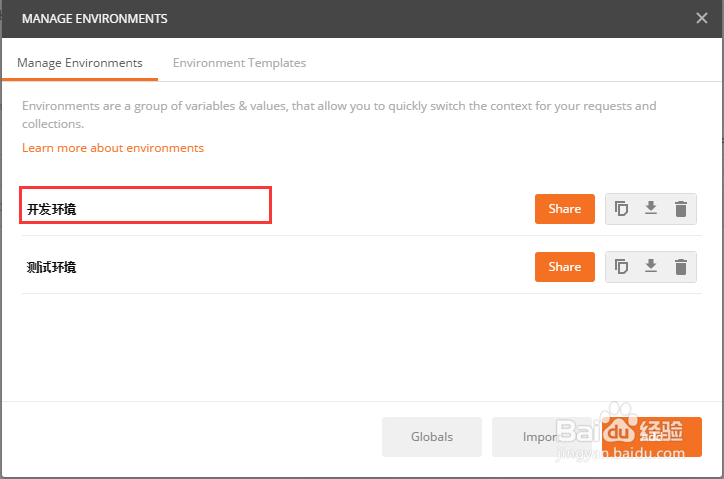The height and width of the screenshot is (479, 724).
Task: Click the Globals button
Action: coord(432,437)
